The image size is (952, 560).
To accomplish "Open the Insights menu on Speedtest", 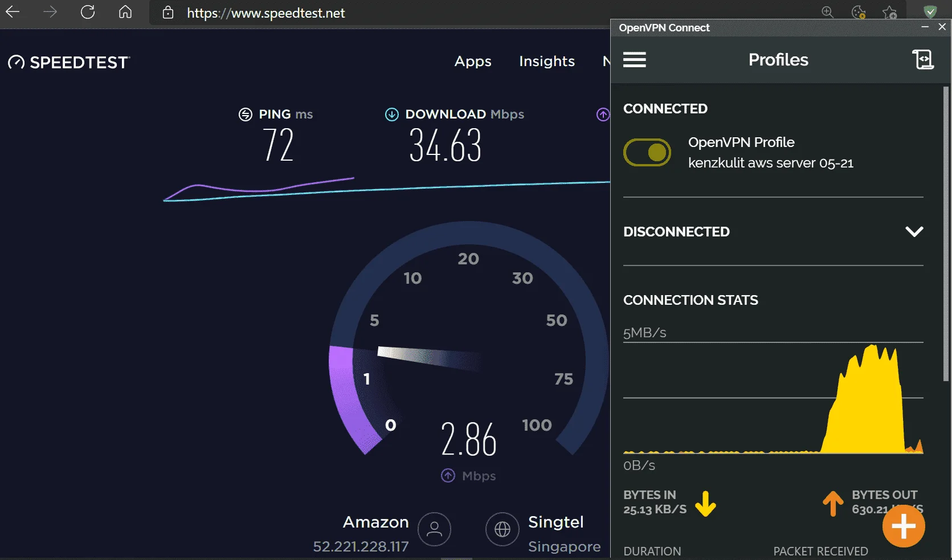I will pos(547,61).
